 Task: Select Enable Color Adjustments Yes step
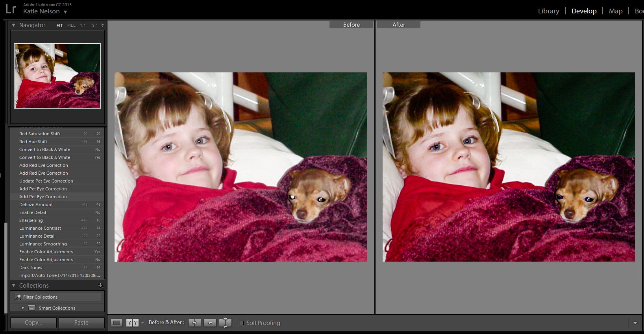click(57, 252)
